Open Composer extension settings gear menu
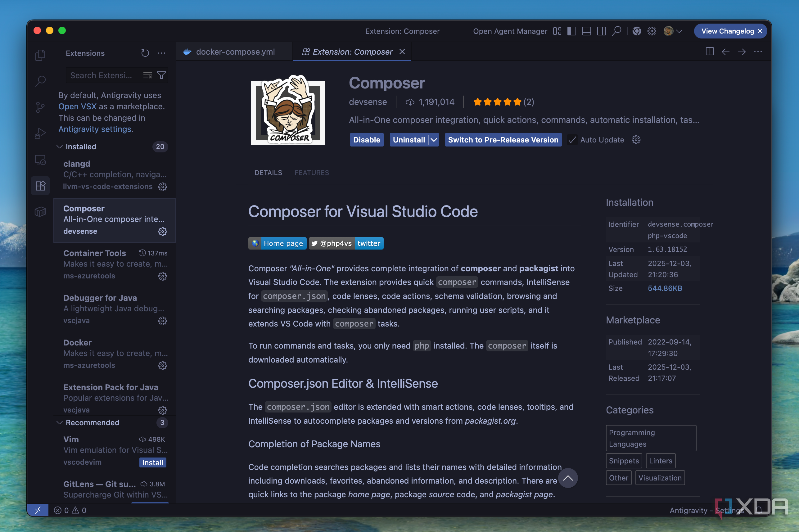Viewport: 799px width, 532px height. [x=636, y=140]
